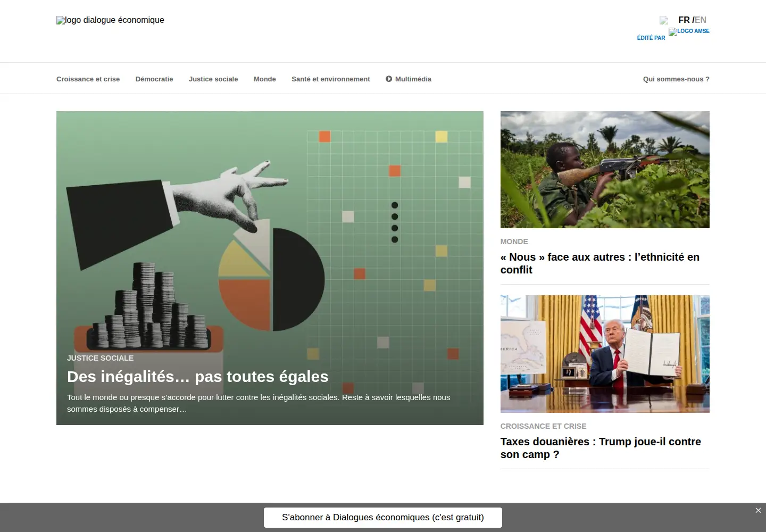Open the Croissance et crise menu
Screen dimensions: 766x532
coord(88,79)
